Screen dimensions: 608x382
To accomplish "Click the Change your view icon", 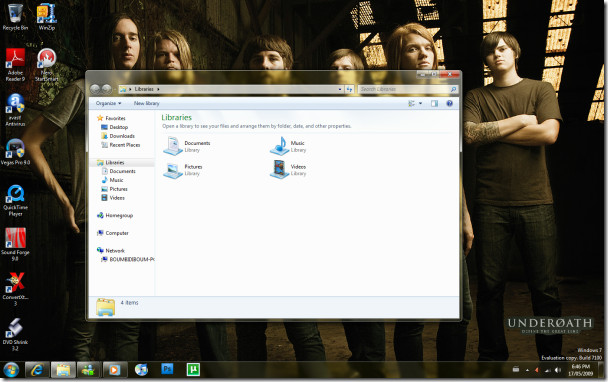I will [411, 103].
